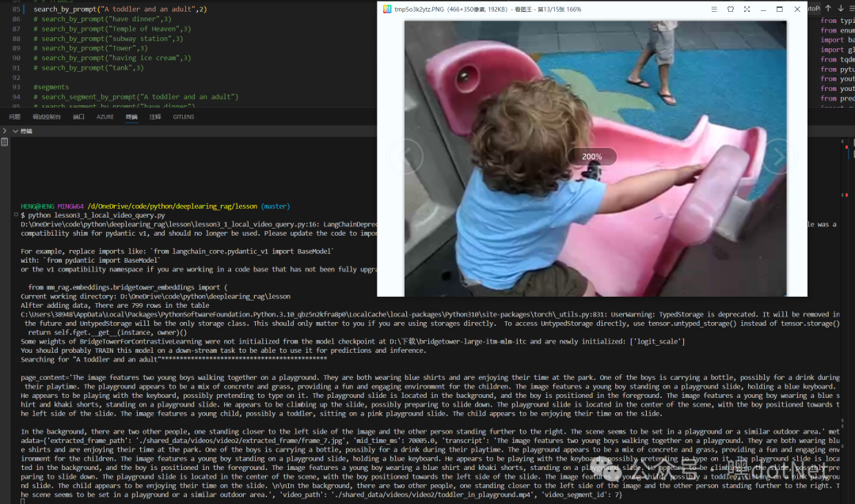The width and height of the screenshot is (855, 504).
Task: Click the image viewer app logo icon
Action: (x=386, y=9)
